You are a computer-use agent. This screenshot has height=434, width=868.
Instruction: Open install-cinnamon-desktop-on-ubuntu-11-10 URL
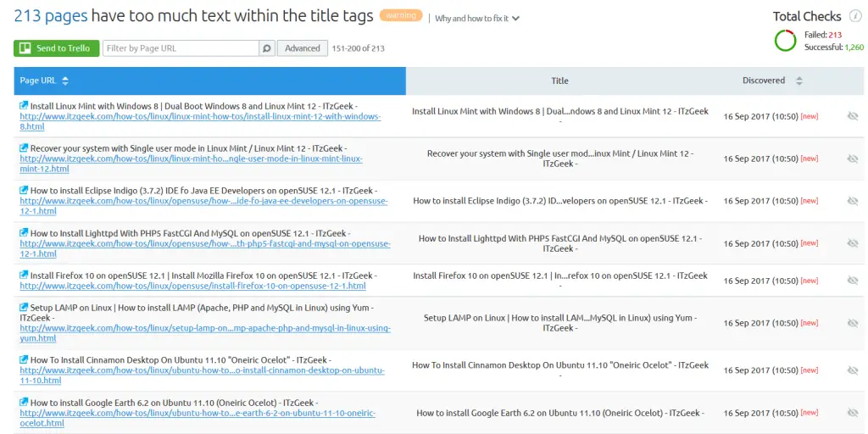202,376
